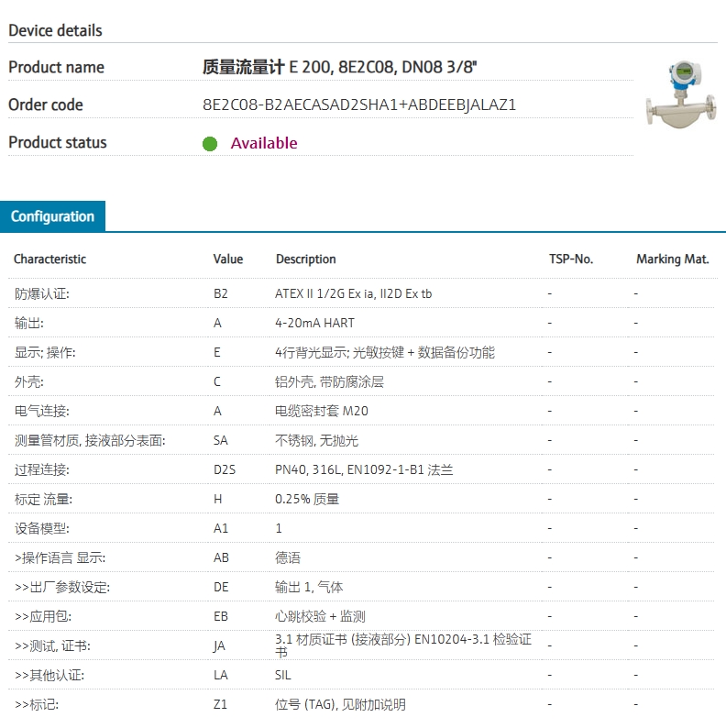Select 铝外壳, 带防腐涂层 description
Image resolution: width=726 pixels, height=728 pixels.
tap(329, 381)
